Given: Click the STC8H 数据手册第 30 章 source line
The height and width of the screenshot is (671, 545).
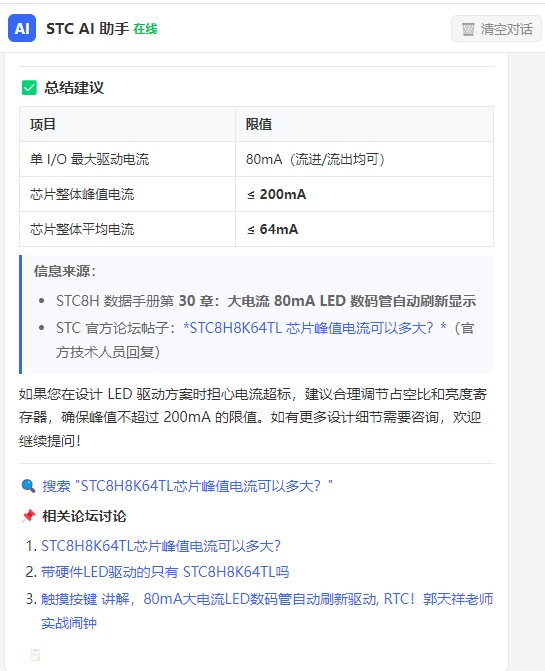Looking at the screenshot, I should coord(266,301).
